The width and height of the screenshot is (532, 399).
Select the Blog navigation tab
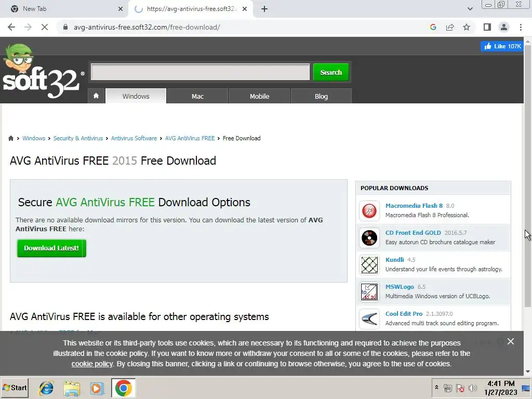click(x=321, y=96)
